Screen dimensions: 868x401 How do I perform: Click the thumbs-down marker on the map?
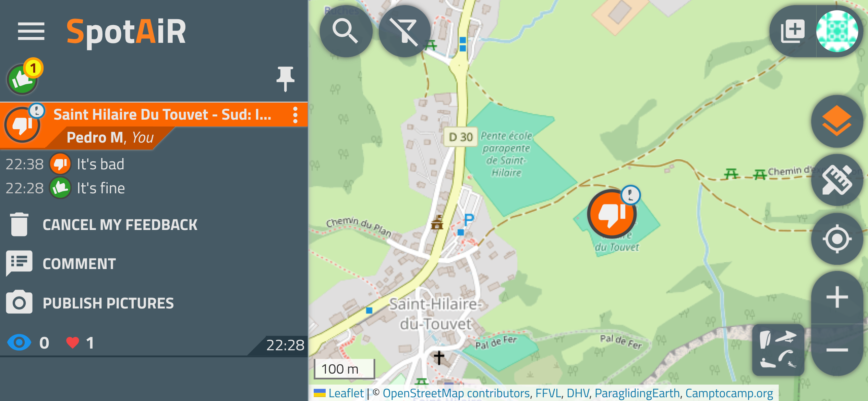pos(612,214)
